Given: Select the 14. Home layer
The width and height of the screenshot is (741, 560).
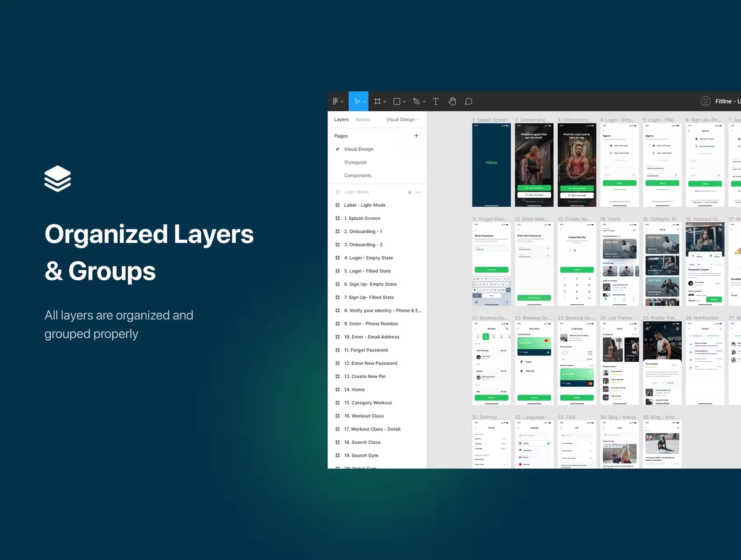Looking at the screenshot, I should click(x=354, y=390).
